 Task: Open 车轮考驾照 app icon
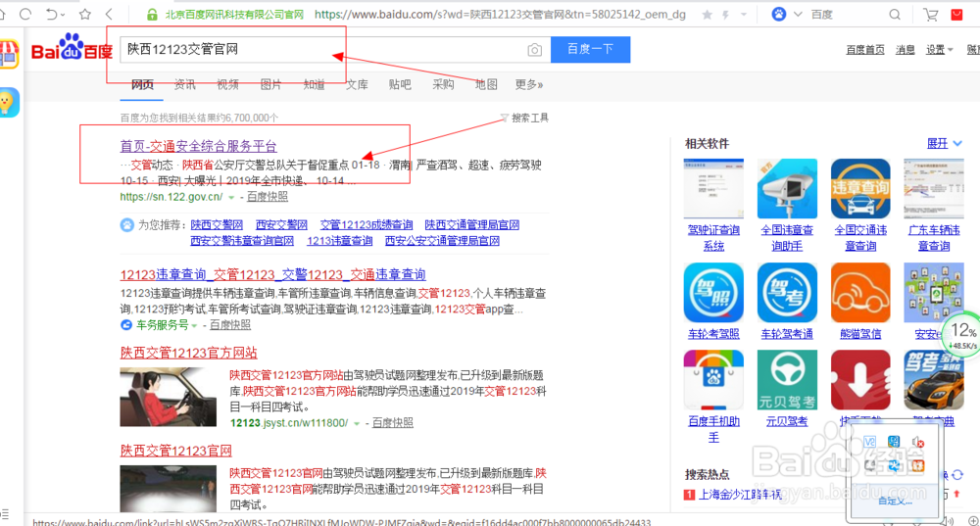coord(713,292)
